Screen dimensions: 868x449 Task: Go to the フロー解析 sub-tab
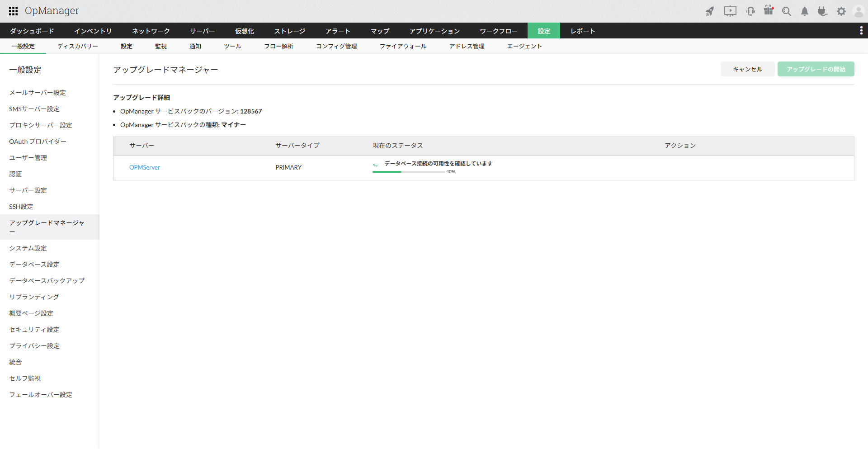[279, 46]
